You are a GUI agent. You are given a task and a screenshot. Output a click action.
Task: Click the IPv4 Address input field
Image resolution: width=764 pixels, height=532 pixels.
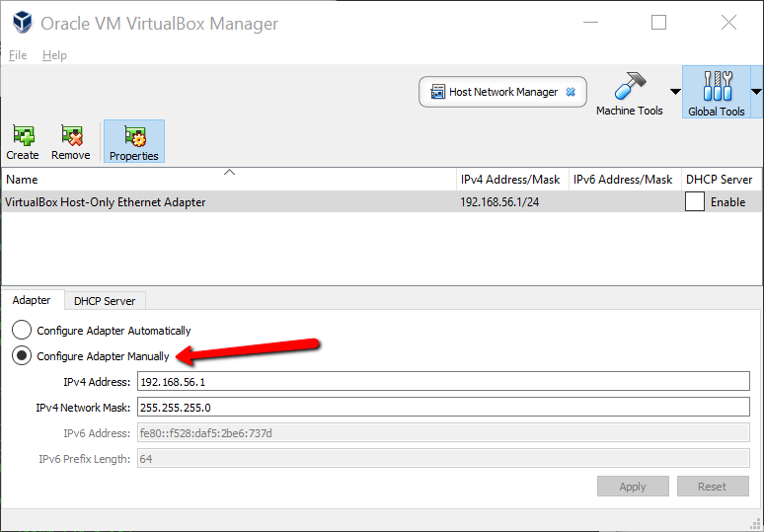[x=443, y=381]
